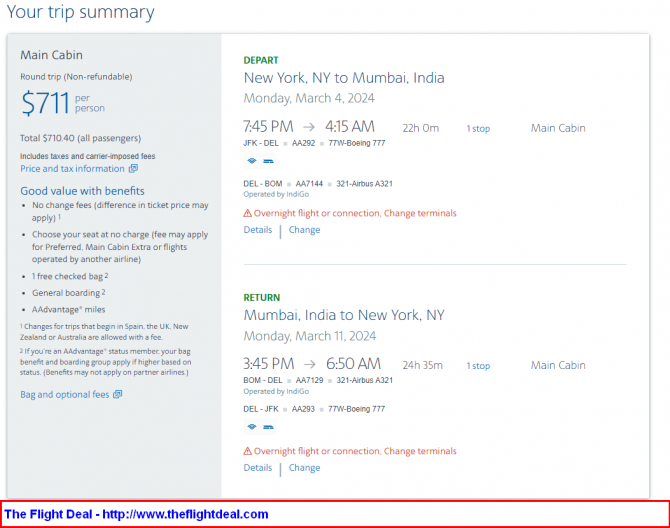This screenshot has width=670, height=528.
Task: Click 321-Airbus A321 aircraft on DEL - BOM
Action: coord(364,184)
